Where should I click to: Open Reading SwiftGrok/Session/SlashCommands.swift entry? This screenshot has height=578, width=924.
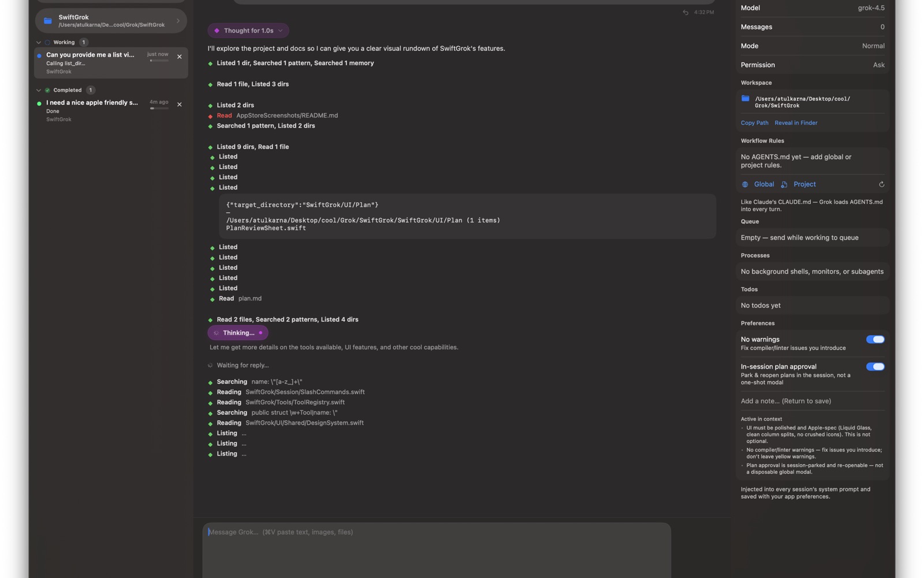pos(290,392)
